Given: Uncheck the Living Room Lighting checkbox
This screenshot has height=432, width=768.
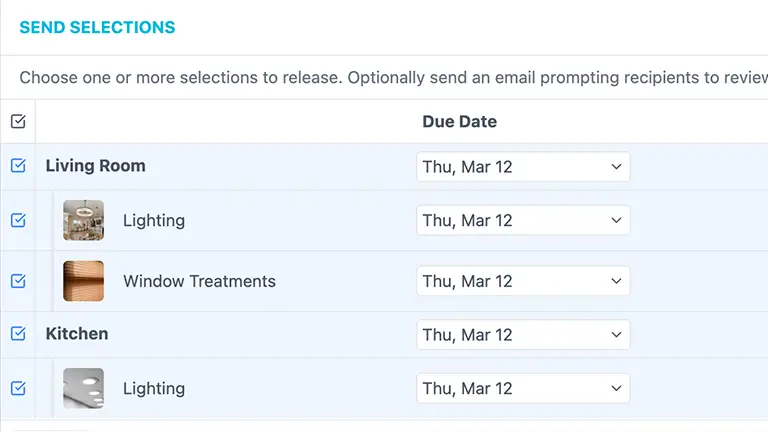Looking at the screenshot, I should (18, 220).
